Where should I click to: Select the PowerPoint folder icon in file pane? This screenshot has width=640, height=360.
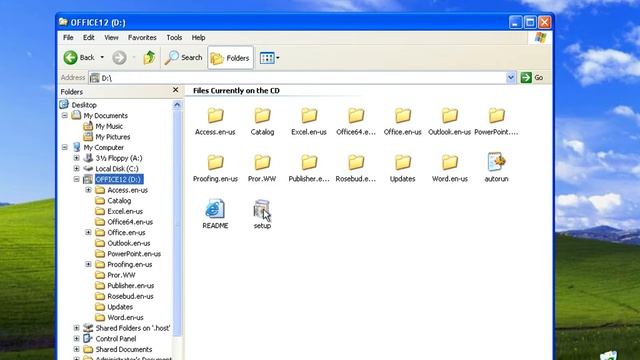(x=496, y=116)
